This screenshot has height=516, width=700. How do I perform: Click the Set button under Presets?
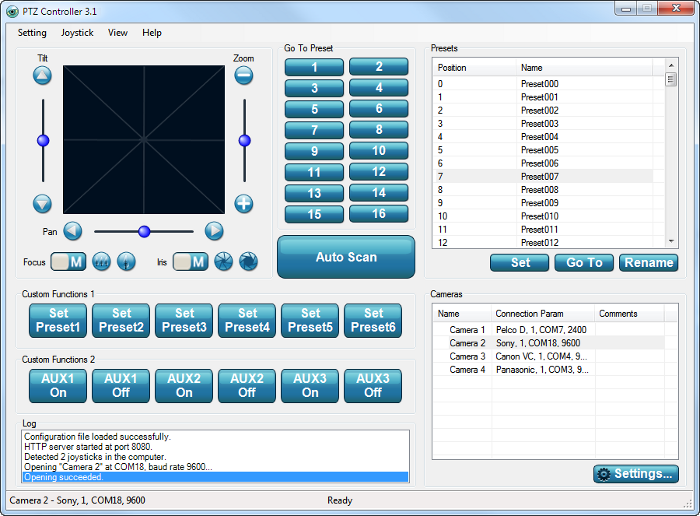520,262
